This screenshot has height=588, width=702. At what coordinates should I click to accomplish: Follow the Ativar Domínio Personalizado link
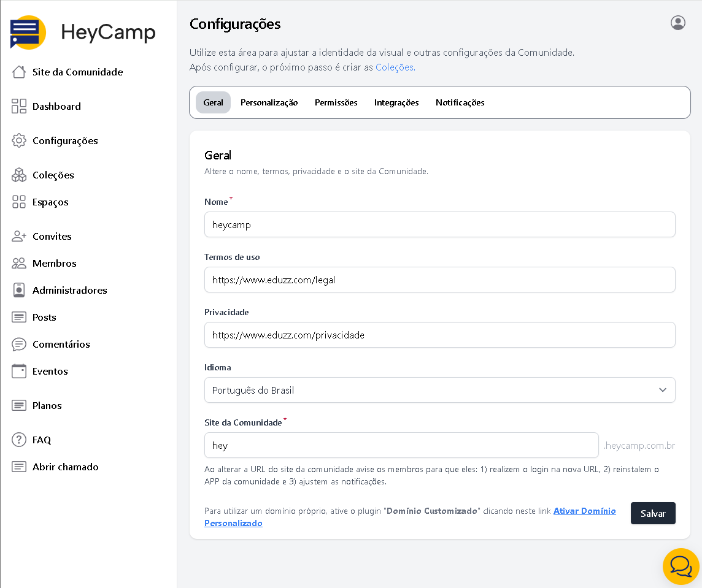point(584,511)
